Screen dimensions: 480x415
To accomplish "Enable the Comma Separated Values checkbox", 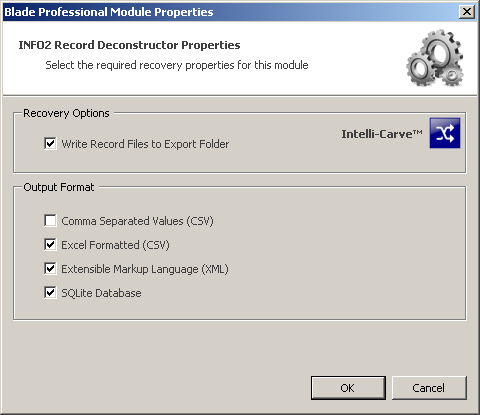I will point(50,221).
